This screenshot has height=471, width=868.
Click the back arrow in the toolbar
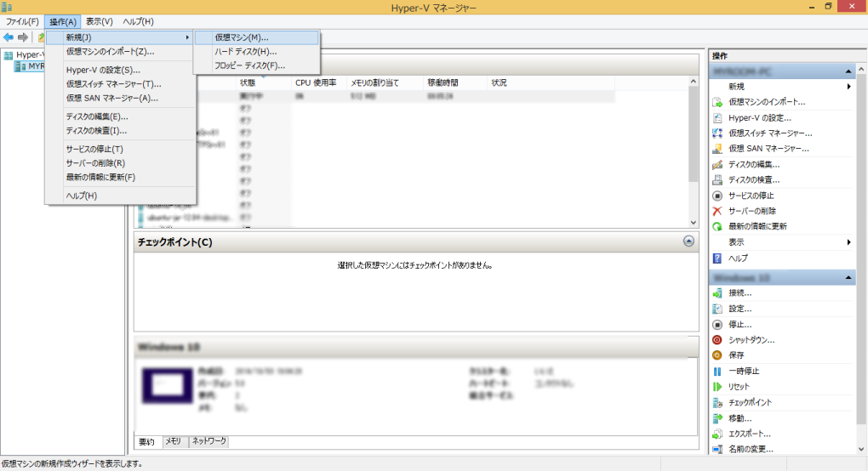point(9,37)
